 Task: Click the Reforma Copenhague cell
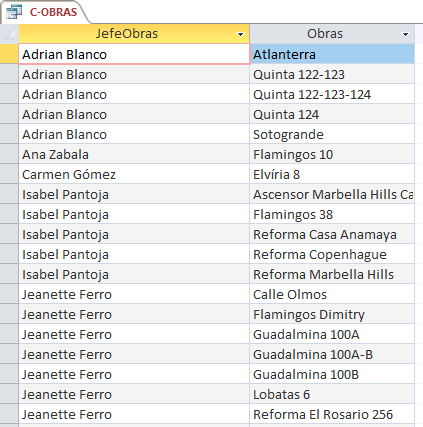(x=332, y=254)
